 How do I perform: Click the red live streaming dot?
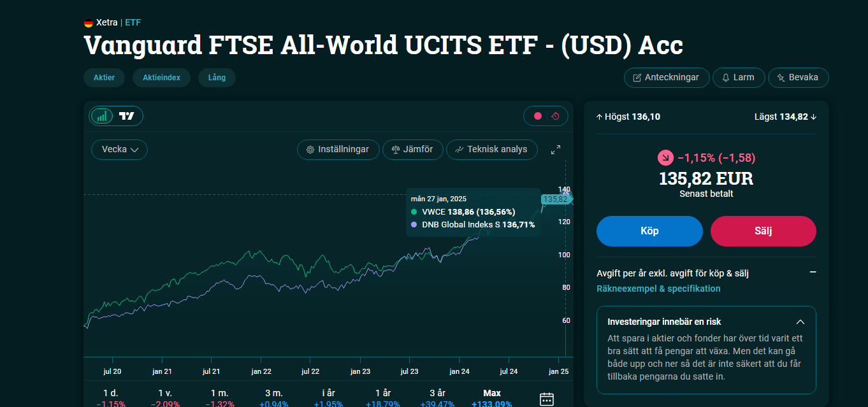pos(537,116)
